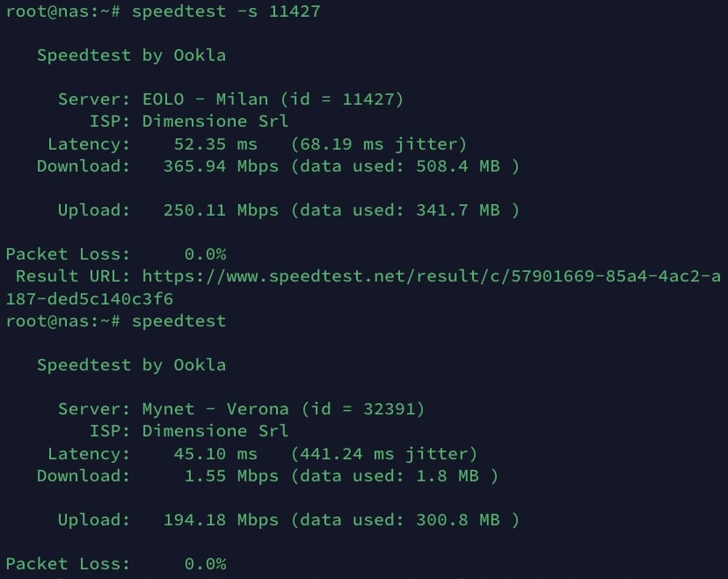The image size is (728, 579).
Task: Click the first 'Packet Loss' 0.0% value
Action: [x=205, y=254]
